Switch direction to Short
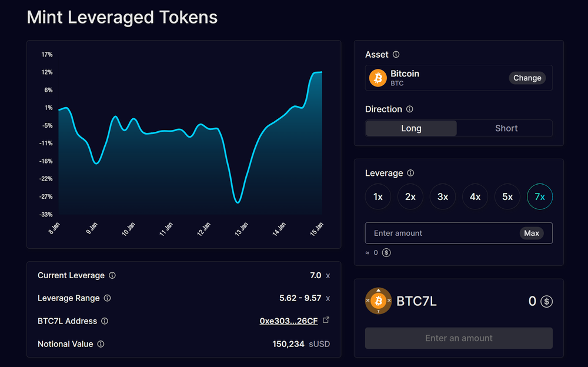The image size is (588, 367). coord(506,128)
